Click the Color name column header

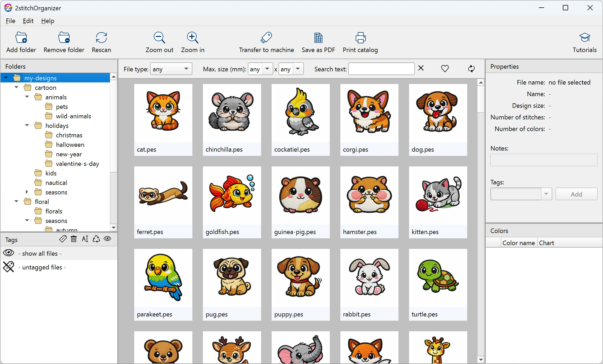point(519,243)
